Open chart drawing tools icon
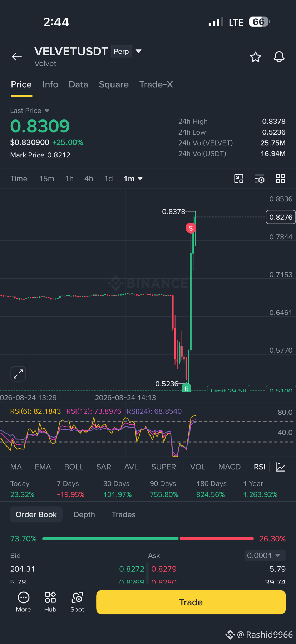Image resolution: width=296 pixels, height=644 pixels. click(239, 179)
